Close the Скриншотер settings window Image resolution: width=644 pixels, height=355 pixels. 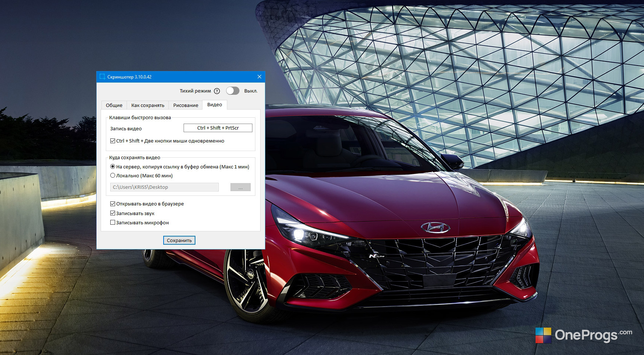pos(259,77)
